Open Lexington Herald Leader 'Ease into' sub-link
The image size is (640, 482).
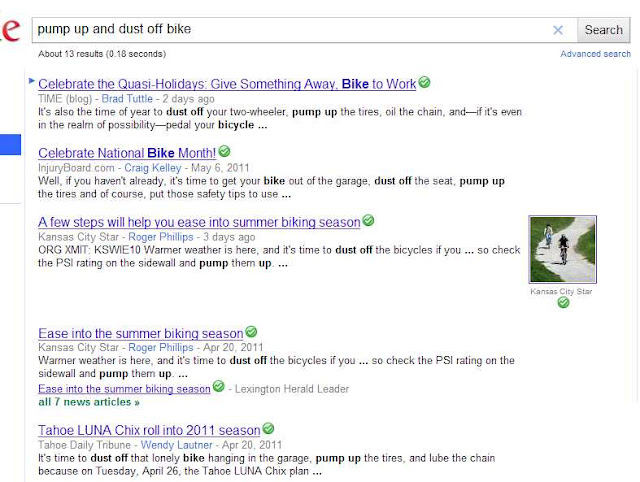tap(124, 389)
